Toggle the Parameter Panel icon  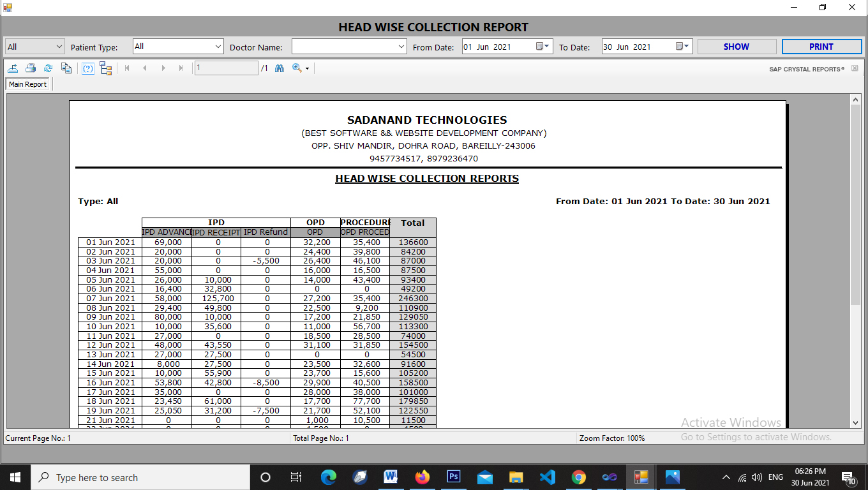tap(88, 68)
